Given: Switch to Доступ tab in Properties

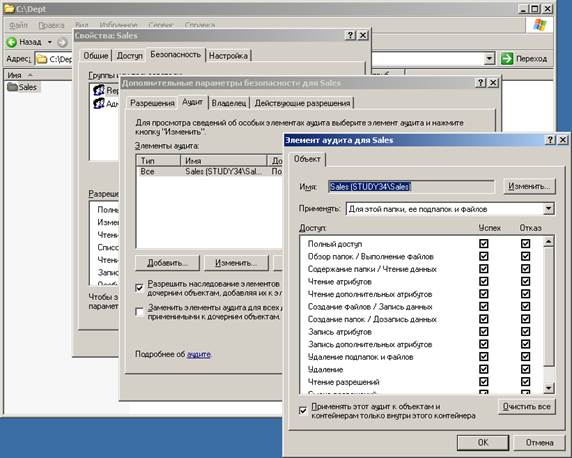Looking at the screenshot, I should [x=129, y=56].
